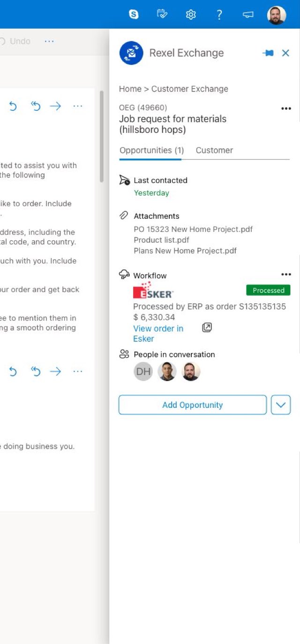
Task: Click the DH avatar in conversation
Action: coord(143,371)
